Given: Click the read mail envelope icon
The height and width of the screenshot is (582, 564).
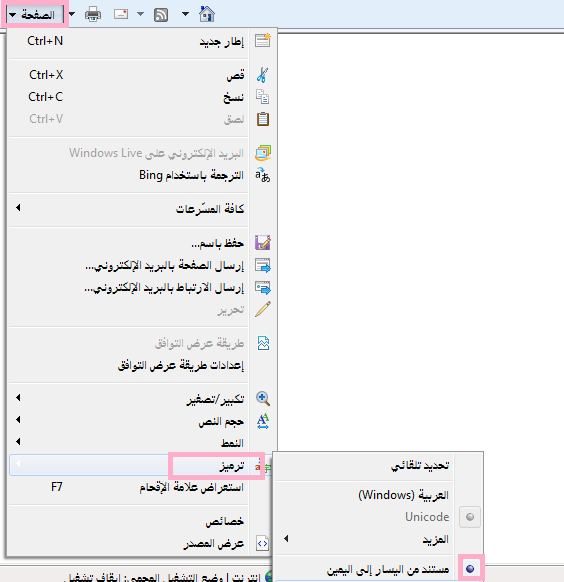Looking at the screenshot, I should (121, 14).
